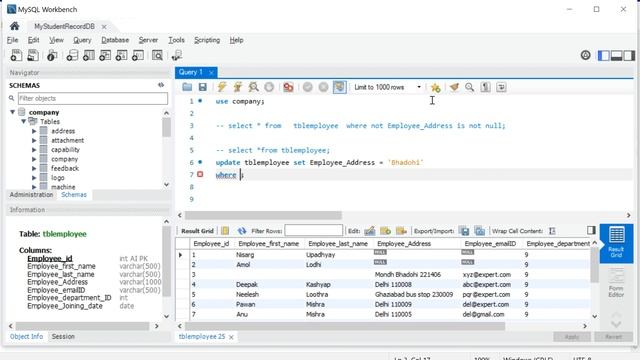Image resolution: width=640 pixels, height=360 pixels.
Task: Toggle invisible characters display
Action: pos(485,87)
